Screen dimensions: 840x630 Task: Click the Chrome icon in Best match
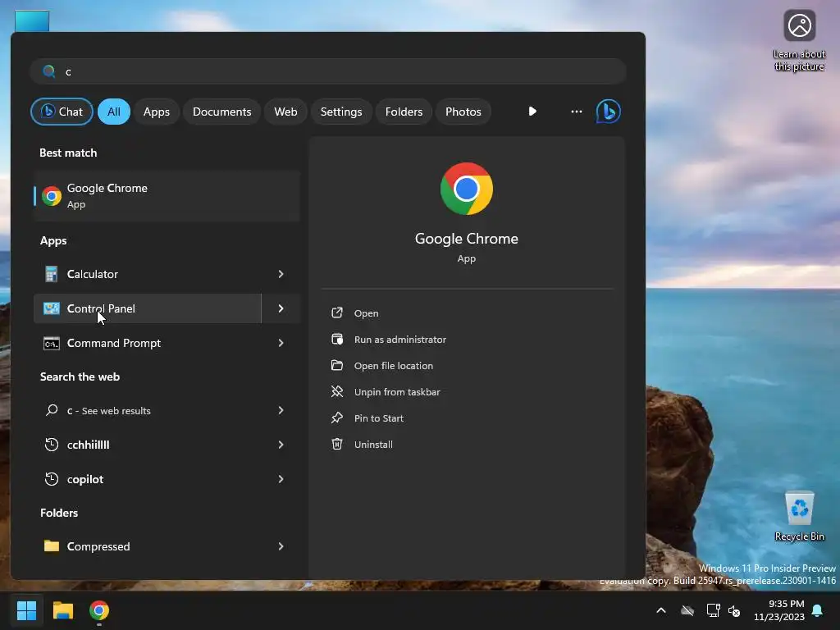click(52, 196)
